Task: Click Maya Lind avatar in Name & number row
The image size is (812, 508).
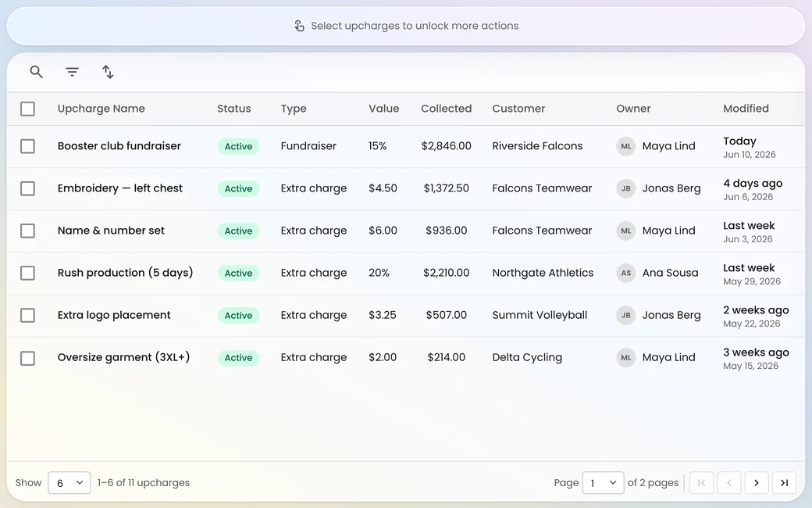Action: tap(625, 231)
